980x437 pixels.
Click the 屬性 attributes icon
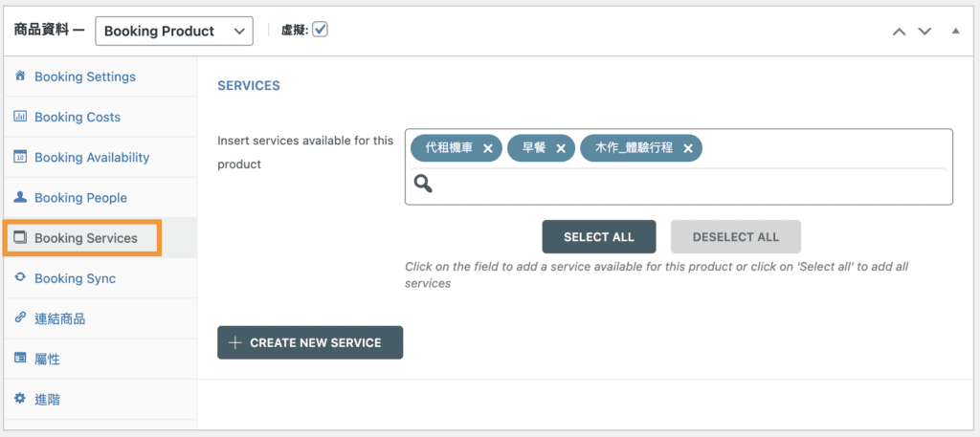tap(20, 359)
